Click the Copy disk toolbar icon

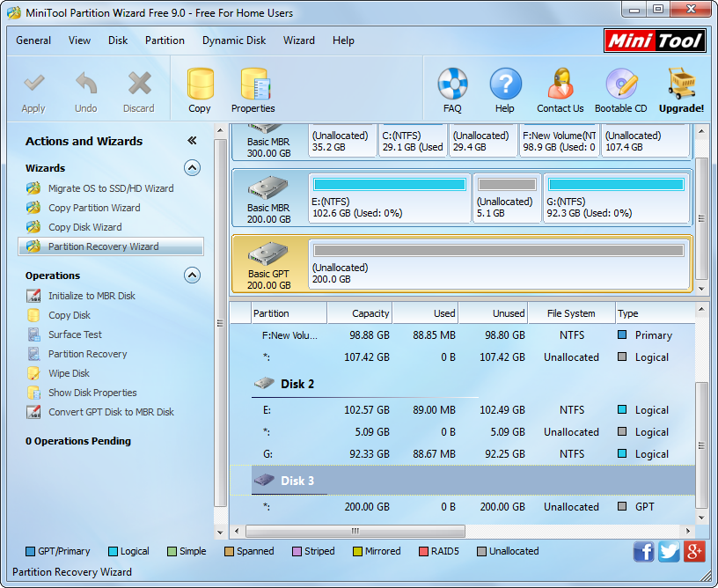[200, 90]
